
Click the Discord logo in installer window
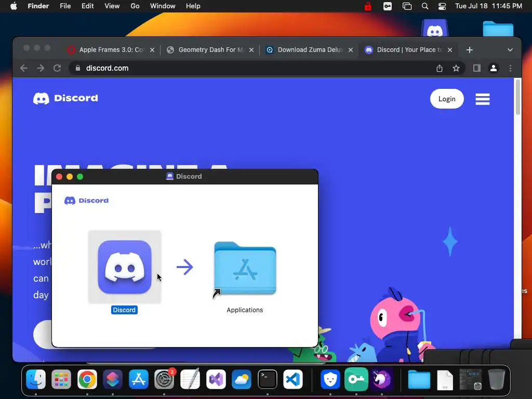87,201
